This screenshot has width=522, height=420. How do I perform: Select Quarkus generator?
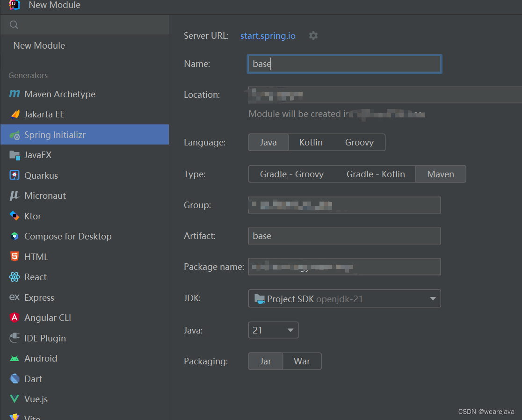click(85, 175)
